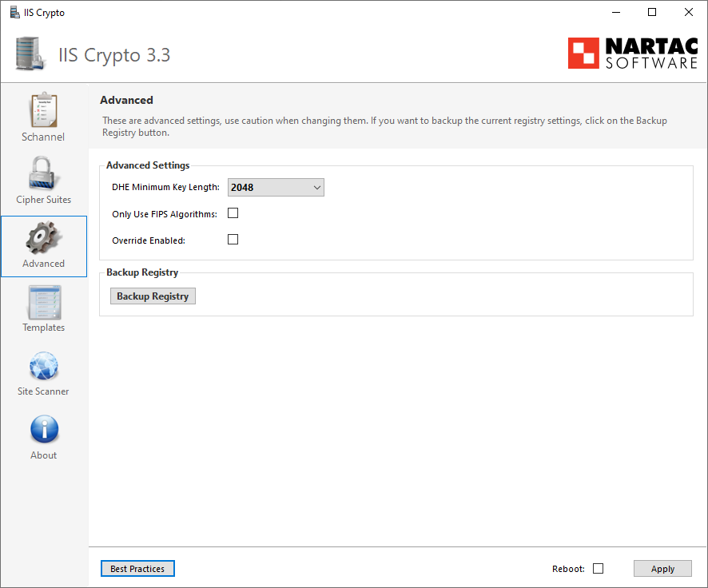Open the Site Scanner globe icon
This screenshot has width=708, height=588.
point(44,366)
